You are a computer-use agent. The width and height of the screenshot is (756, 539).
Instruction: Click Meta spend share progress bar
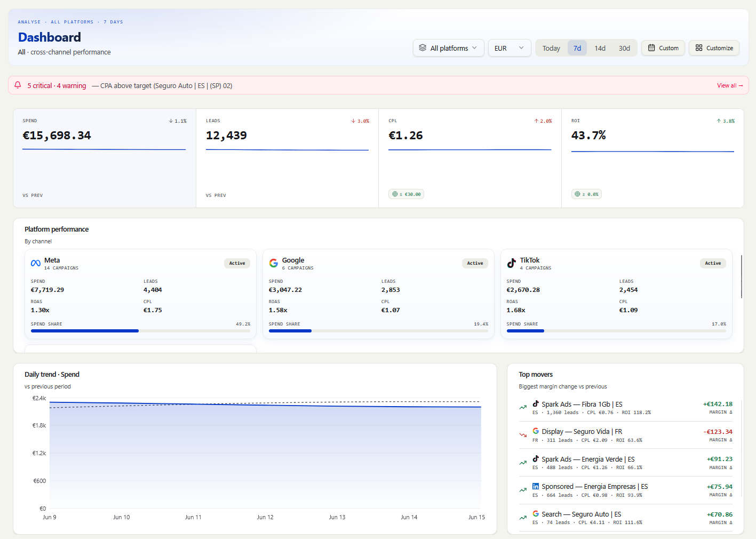coord(140,331)
